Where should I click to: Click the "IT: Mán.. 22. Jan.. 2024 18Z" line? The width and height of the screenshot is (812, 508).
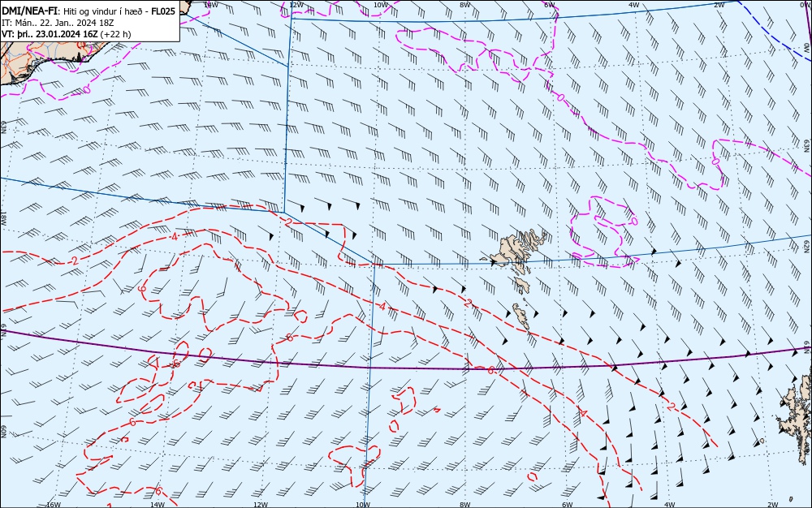coord(58,23)
